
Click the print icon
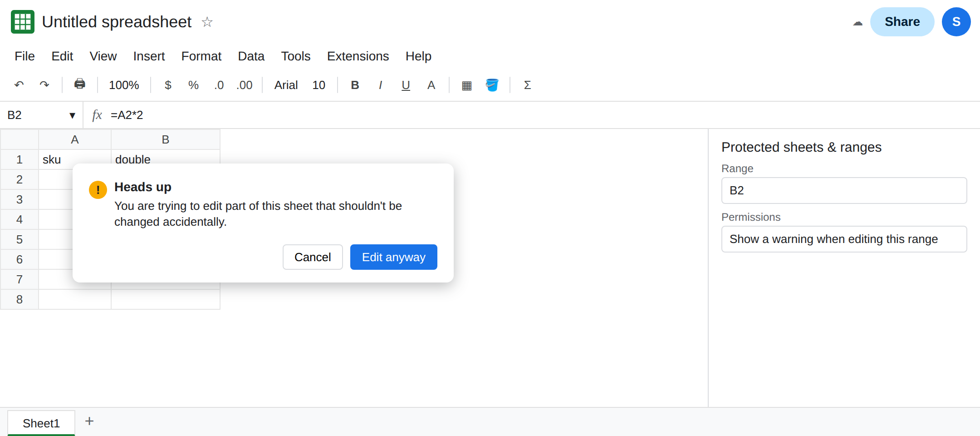click(x=80, y=84)
